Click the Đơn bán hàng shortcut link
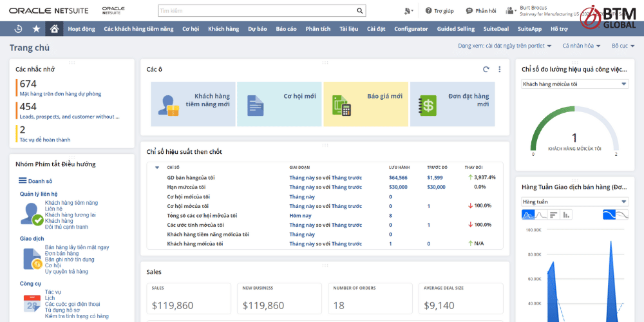The height and width of the screenshot is (322, 644). [x=62, y=253]
